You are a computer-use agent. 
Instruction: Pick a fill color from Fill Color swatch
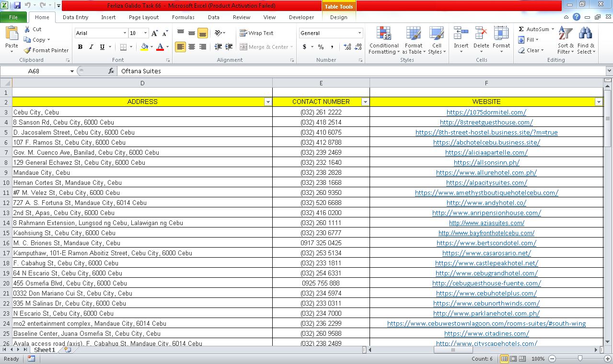click(144, 47)
